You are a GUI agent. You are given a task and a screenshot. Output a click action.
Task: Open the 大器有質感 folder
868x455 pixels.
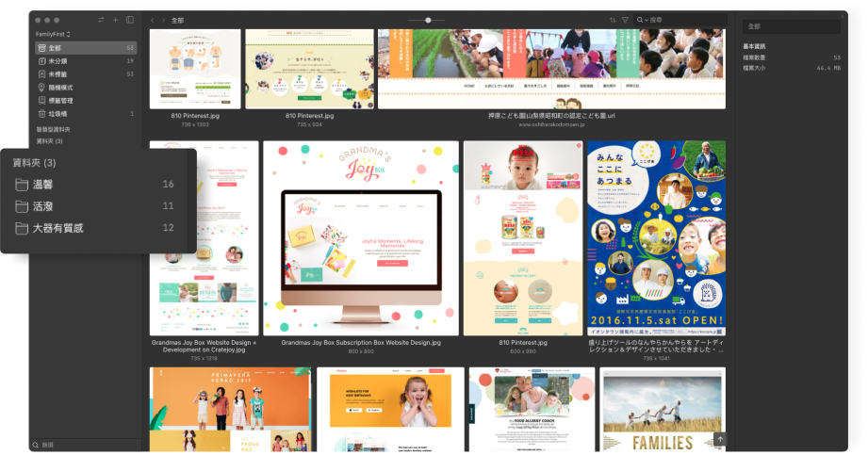(x=57, y=228)
